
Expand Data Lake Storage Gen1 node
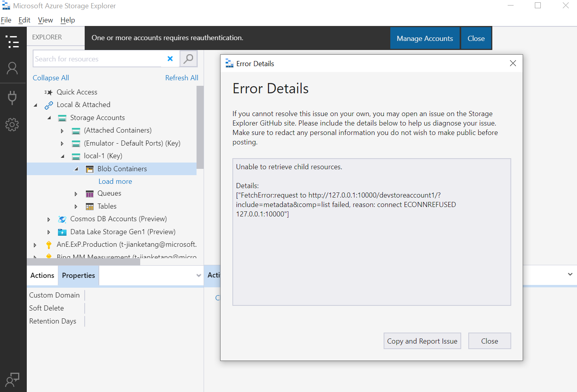49,232
